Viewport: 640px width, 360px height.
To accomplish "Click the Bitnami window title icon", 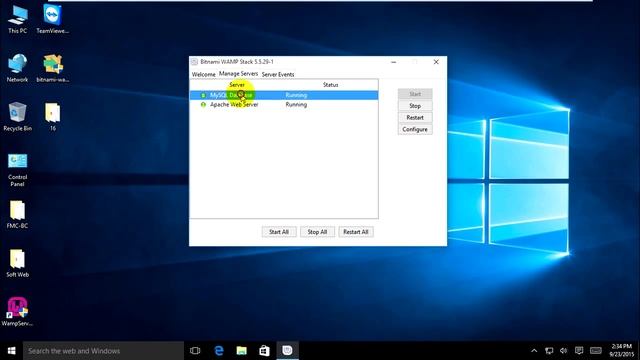I will pyautogui.click(x=195, y=62).
